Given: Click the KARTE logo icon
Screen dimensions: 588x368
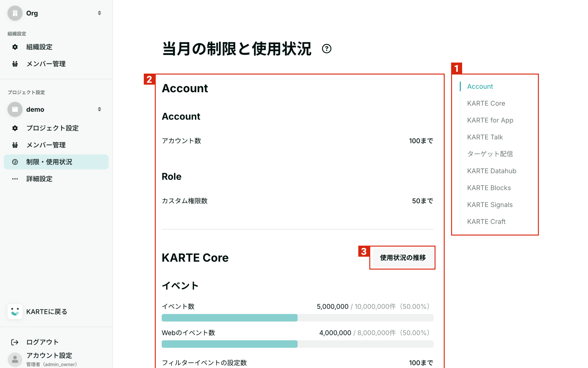Looking at the screenshot, I should click(15, 311).
